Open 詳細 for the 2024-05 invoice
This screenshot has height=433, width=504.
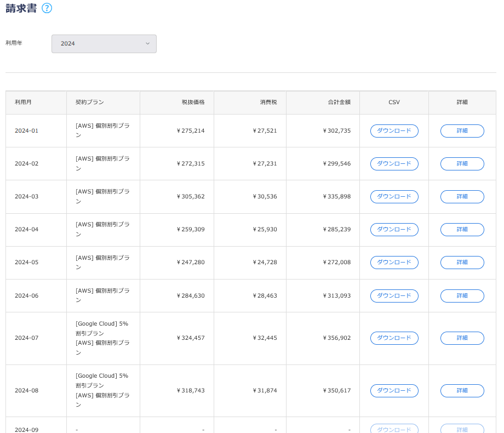coord(462,263)
